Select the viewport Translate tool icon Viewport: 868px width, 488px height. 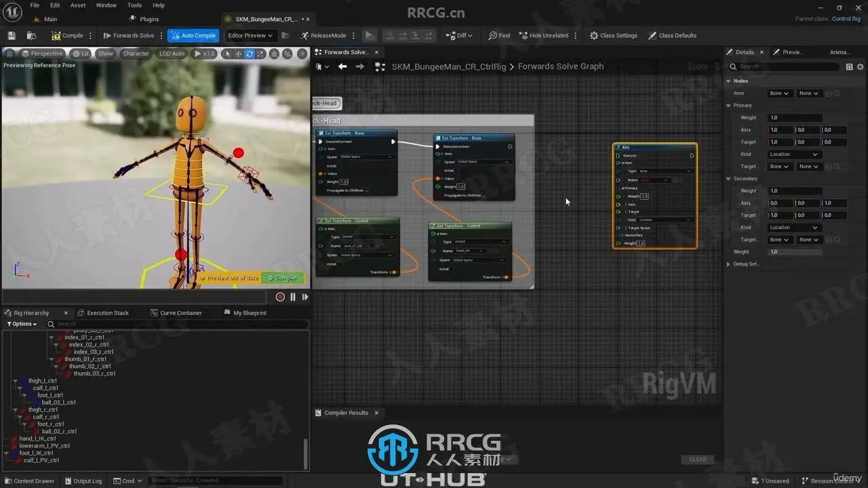pos(239,54)
